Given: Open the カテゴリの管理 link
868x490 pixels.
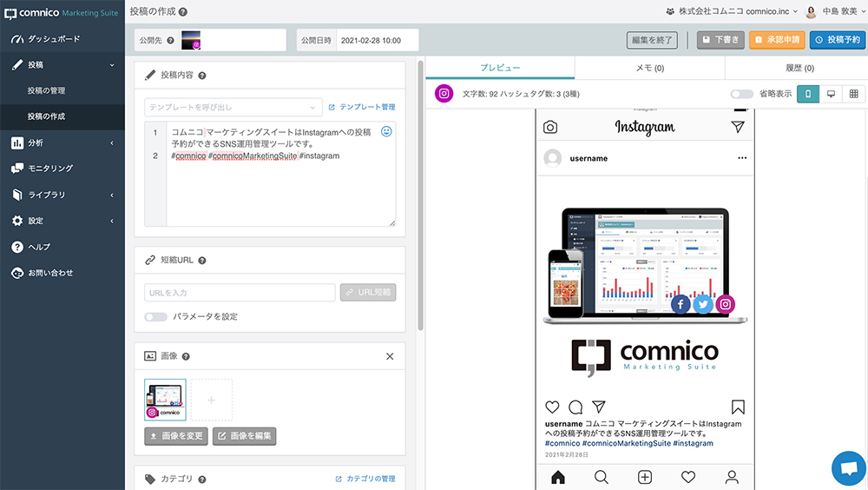Looking at the screenshot, I should click(365, 479).
